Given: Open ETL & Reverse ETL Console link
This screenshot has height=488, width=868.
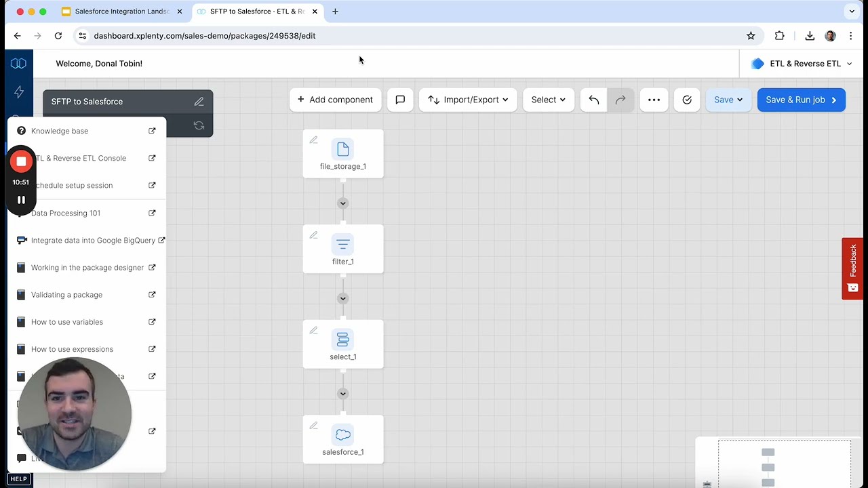Looking at the screenshot, I should (x=87, y=158).
